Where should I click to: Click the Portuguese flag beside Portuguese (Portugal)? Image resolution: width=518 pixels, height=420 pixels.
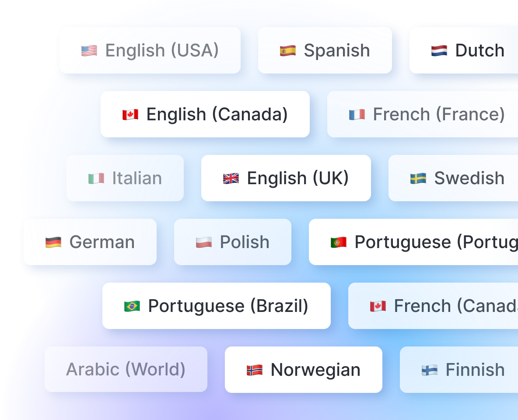(x=338, y=242)
